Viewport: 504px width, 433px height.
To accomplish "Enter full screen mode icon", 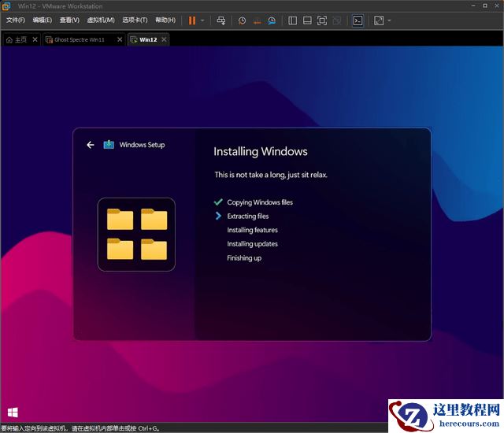I will pyautogui.click(x=322, y=21).
